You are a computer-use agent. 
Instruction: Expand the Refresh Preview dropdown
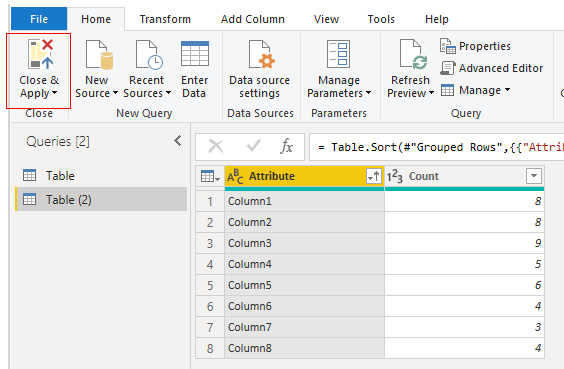click(x=431, y=93)
